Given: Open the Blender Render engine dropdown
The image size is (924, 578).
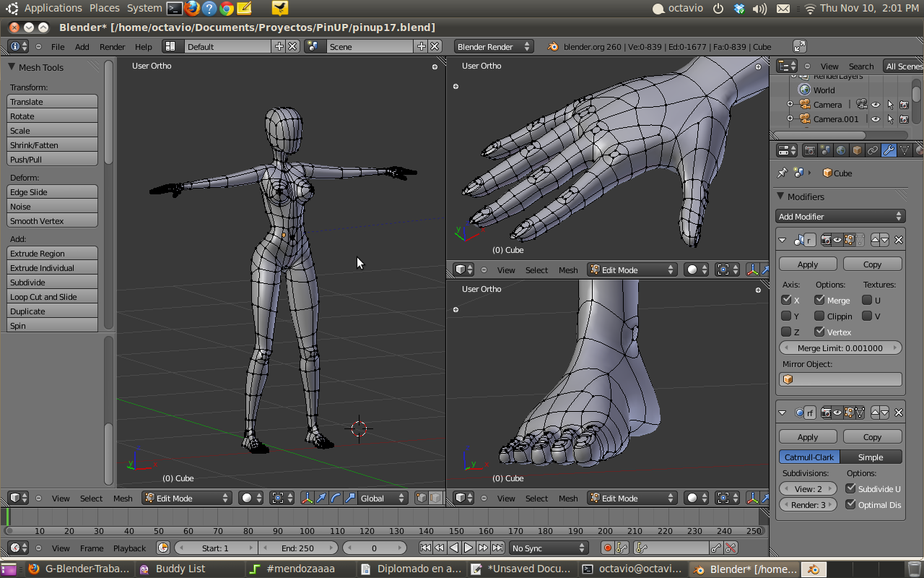Looking at the screenshot, I should (x=494, y=47).
